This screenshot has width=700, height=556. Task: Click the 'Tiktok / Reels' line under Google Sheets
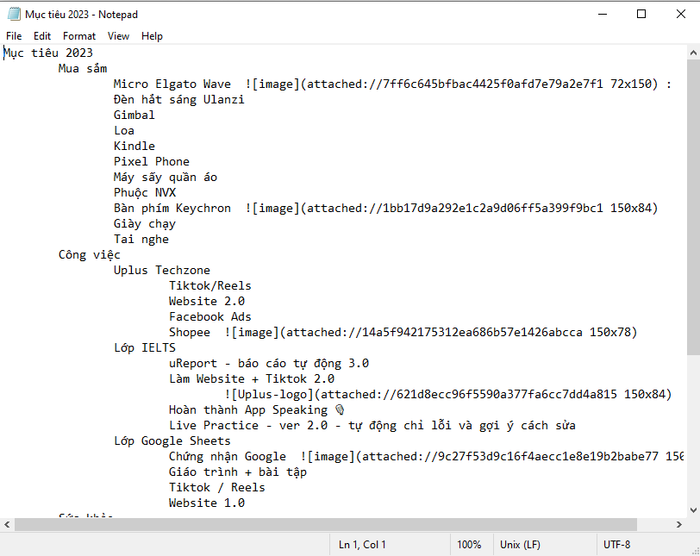coord(217,487)
